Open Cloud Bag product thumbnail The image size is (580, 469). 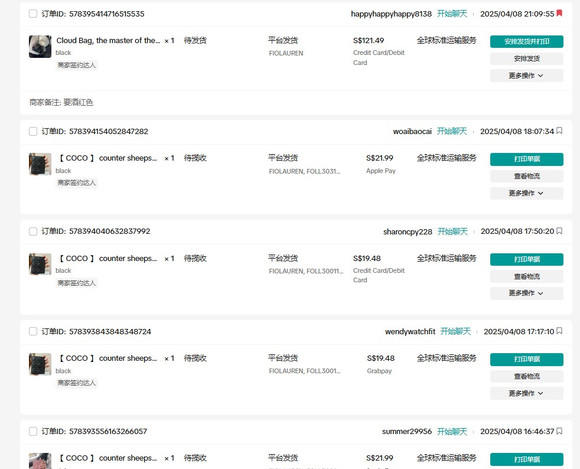40,47
